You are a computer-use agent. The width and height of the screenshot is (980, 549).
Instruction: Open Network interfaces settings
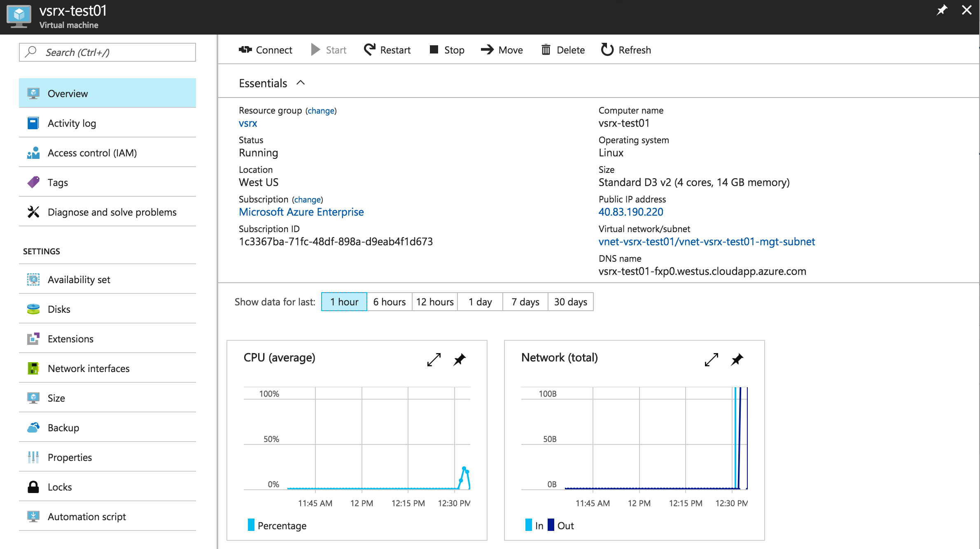(x=89, y=368)
